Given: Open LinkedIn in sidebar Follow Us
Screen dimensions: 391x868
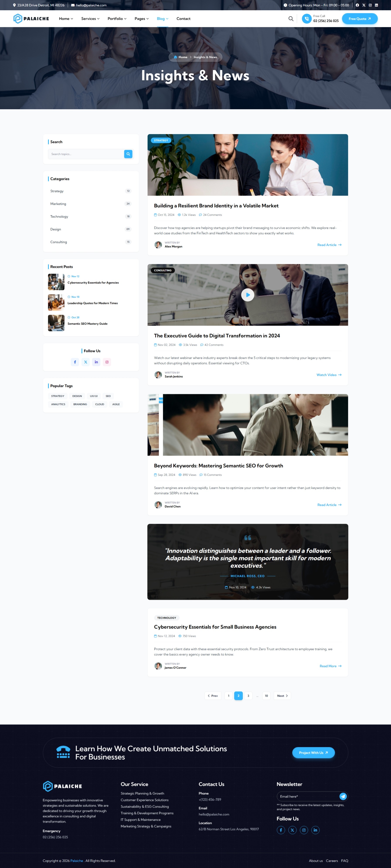Looking at the screenshot, I should pos(96,362).
